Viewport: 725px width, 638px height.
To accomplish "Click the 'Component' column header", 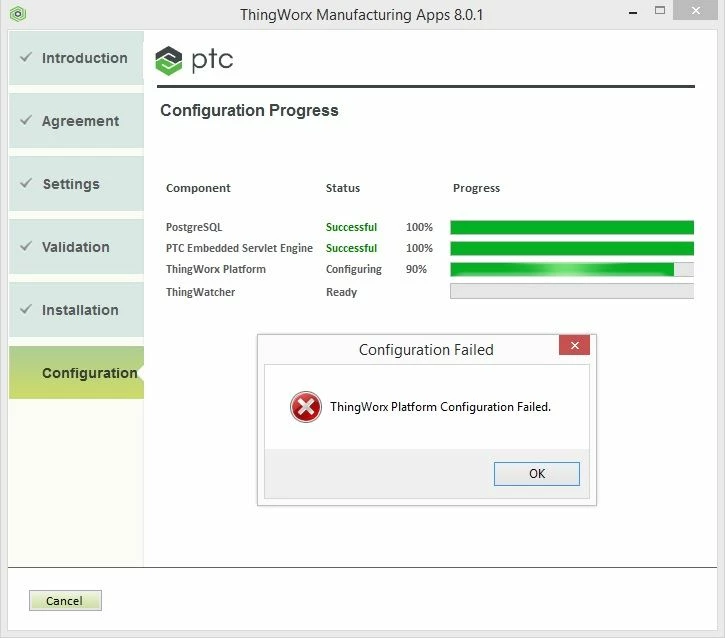I will coord(198,188).
